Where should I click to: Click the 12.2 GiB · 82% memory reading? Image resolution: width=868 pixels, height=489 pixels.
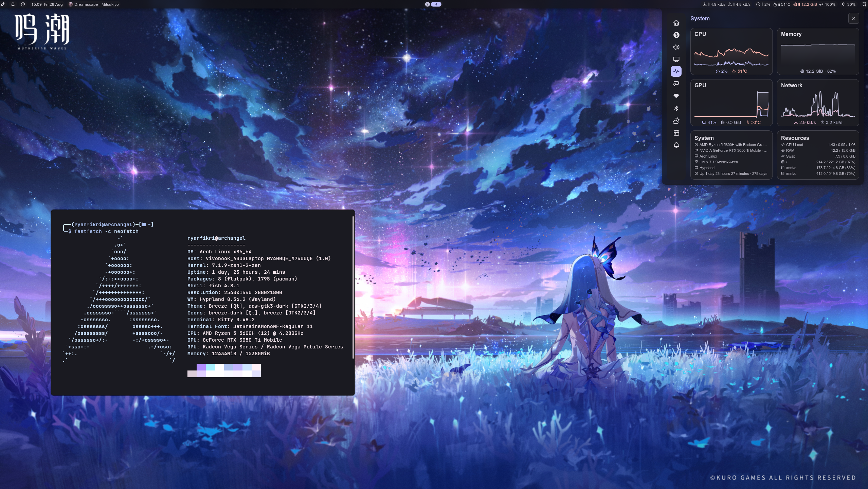pos(818,71)
